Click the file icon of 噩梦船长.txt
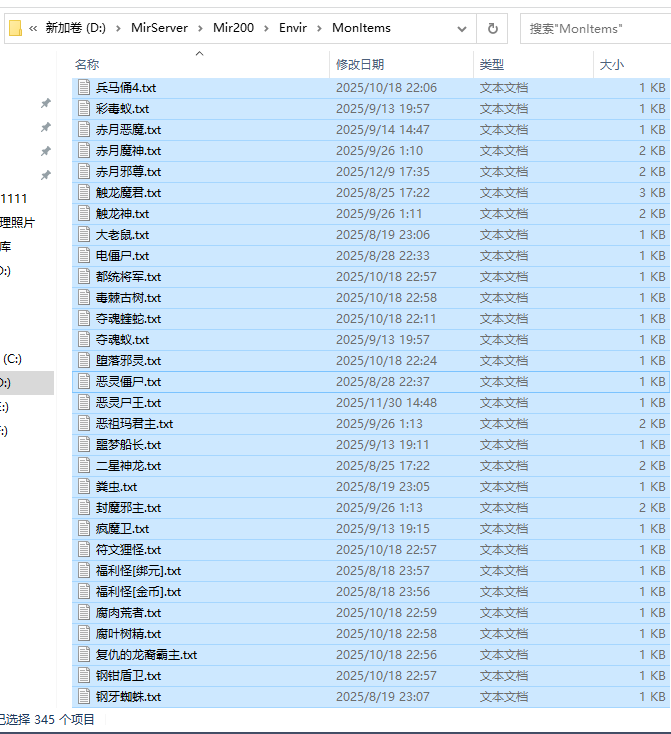The width and height of the screenshot is (671, 734). click(84, 445)
